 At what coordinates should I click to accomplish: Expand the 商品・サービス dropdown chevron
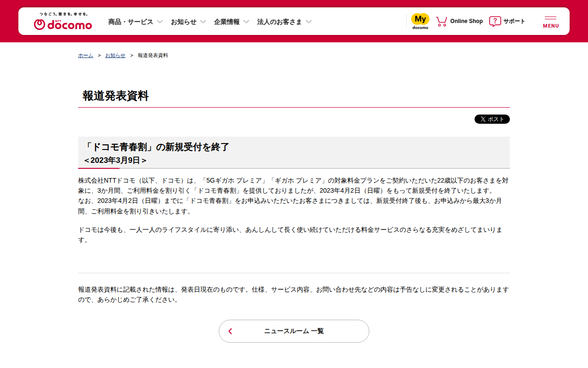[x=160, y=22]
